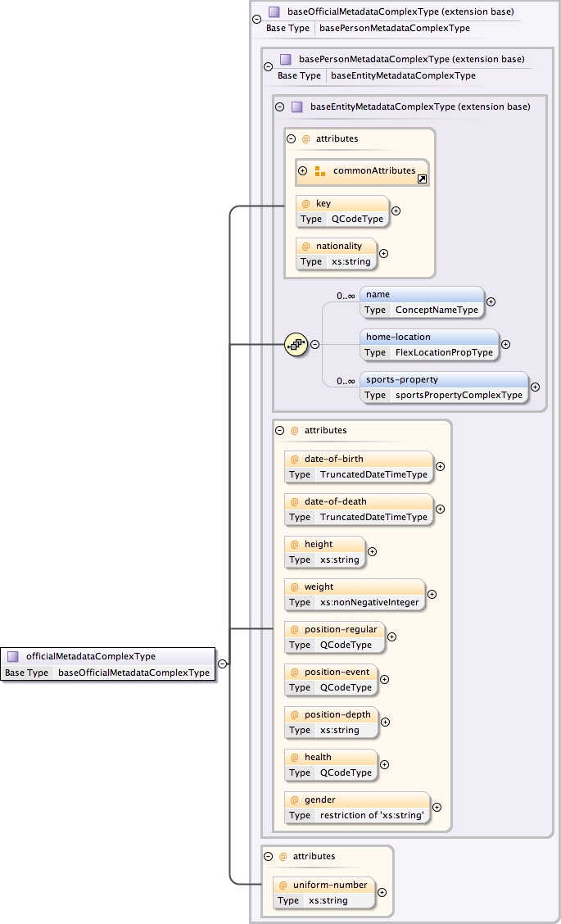Expand the date-of-birth attribute
Image resolution: width=561 pixels, height=924 pixels.
[x=440, y=466]
